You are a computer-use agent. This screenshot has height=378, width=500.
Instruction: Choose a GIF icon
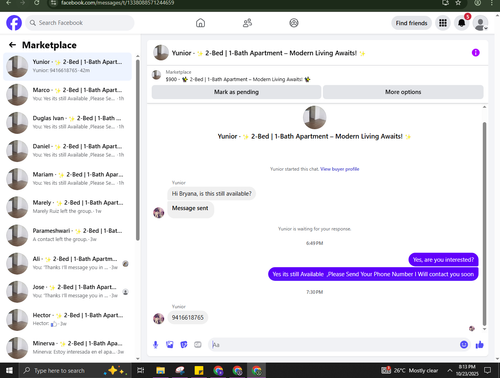click(x=198, y=345)
